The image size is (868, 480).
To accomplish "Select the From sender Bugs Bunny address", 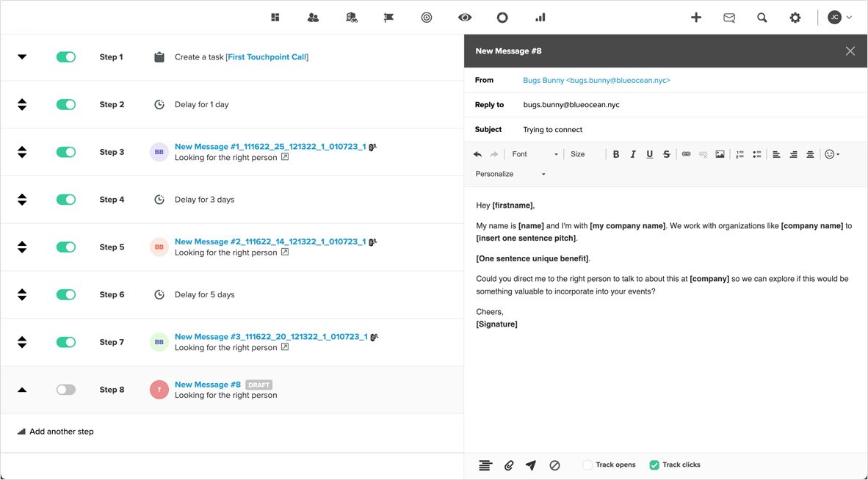I will click(596, 80).
